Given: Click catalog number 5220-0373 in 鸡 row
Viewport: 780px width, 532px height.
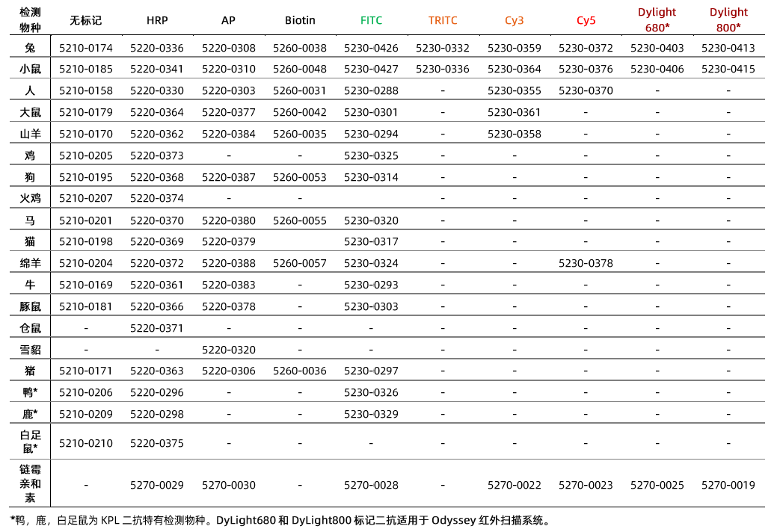Looking at the screenshot, I should pyautogui.click(x=157, y=155).
